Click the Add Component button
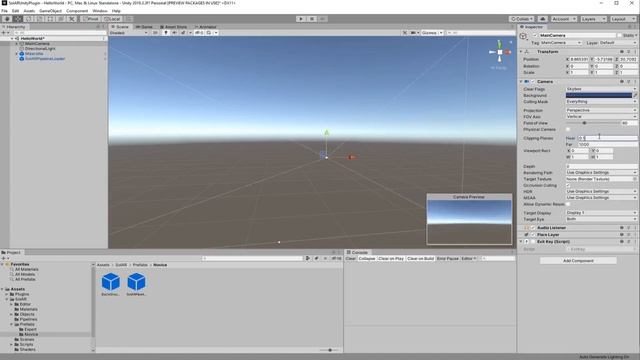This screenshot has height=360, width=640. click(x=578, y=260)
